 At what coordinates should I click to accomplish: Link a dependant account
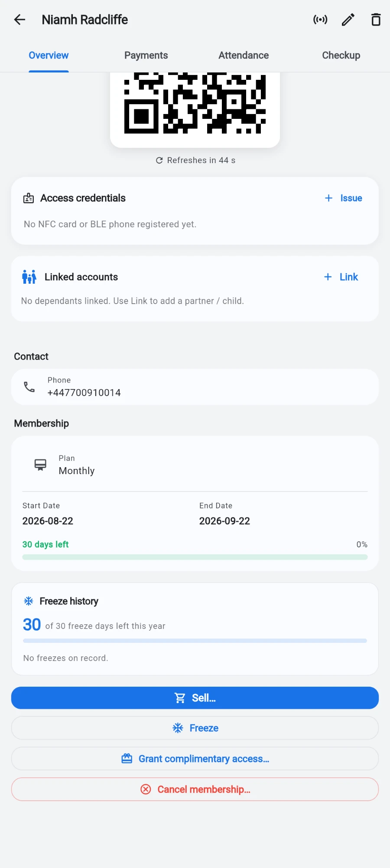(x=341, y=277)
